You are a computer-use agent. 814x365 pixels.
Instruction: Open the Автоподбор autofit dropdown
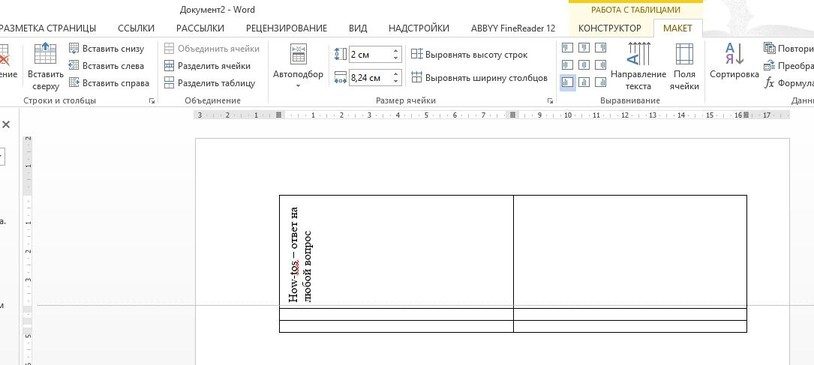click(297, 66)
